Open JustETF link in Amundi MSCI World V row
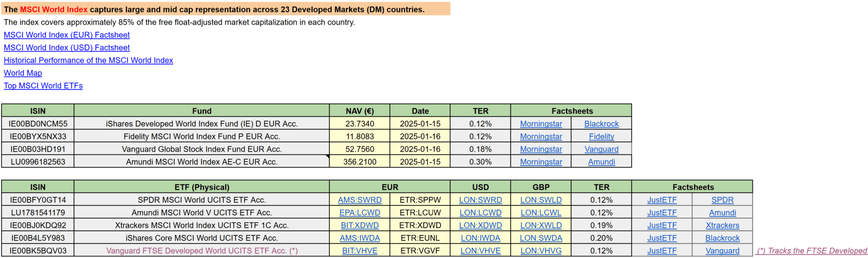The height and width of the screenshot is (258, 868). (x=662, y=213)
